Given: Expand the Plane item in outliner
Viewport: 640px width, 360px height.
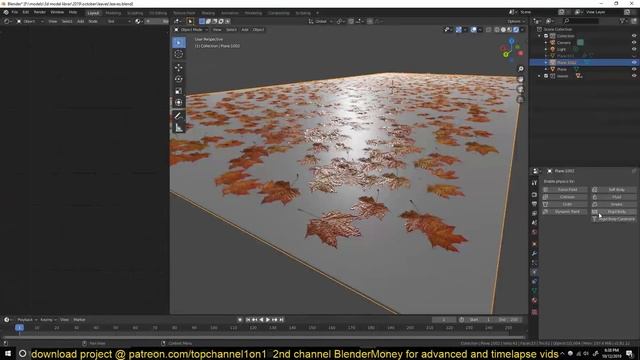Looking at the screenshot, I should tap(546, 69).
